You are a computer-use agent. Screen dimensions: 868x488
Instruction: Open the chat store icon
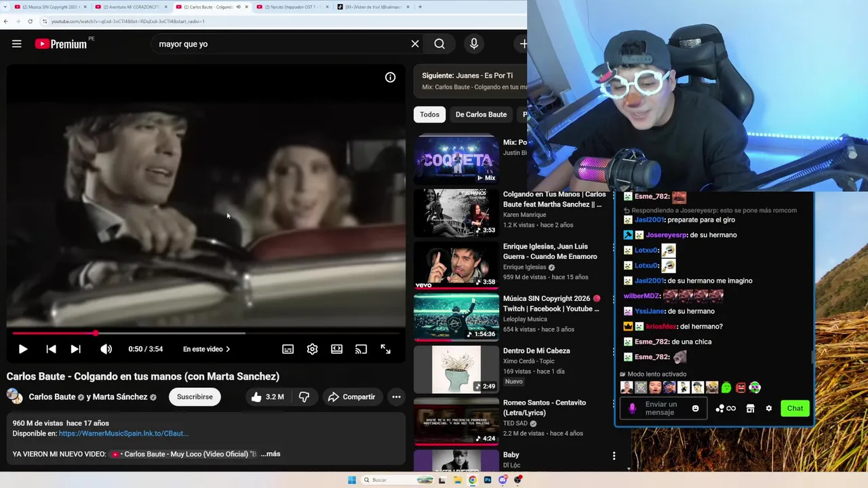750,409
